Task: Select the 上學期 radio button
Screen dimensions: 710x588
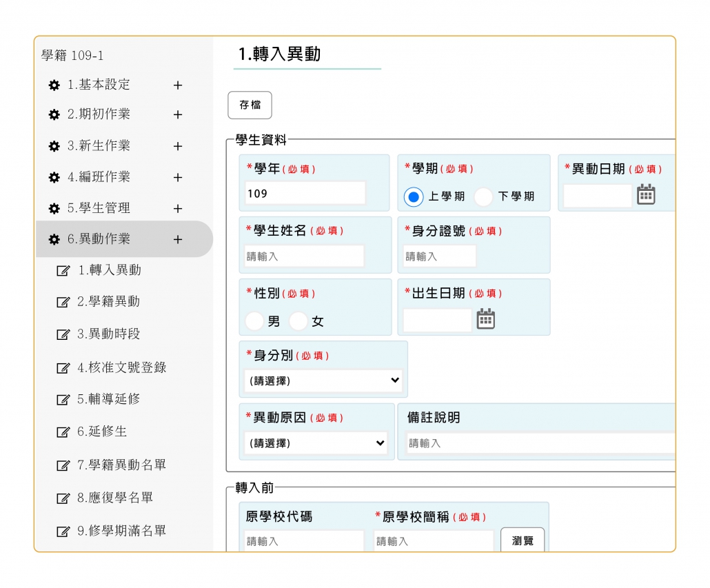Action: 414,197
